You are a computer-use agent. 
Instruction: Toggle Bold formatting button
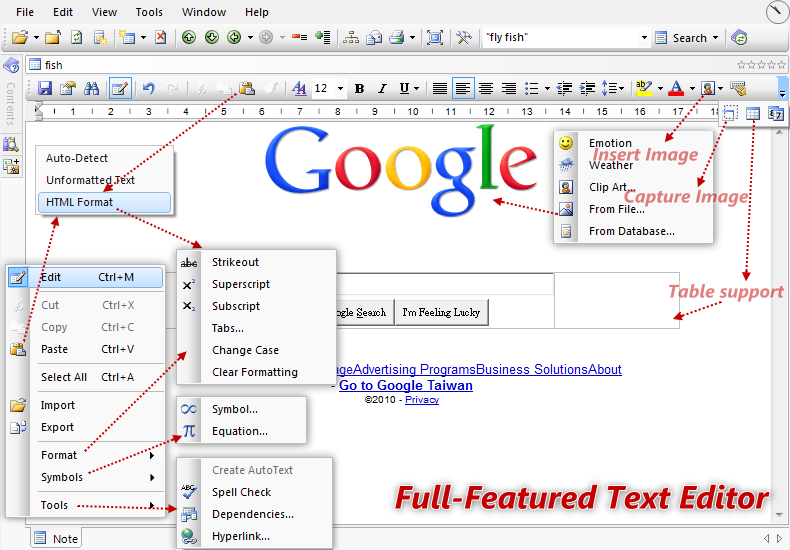359,89
